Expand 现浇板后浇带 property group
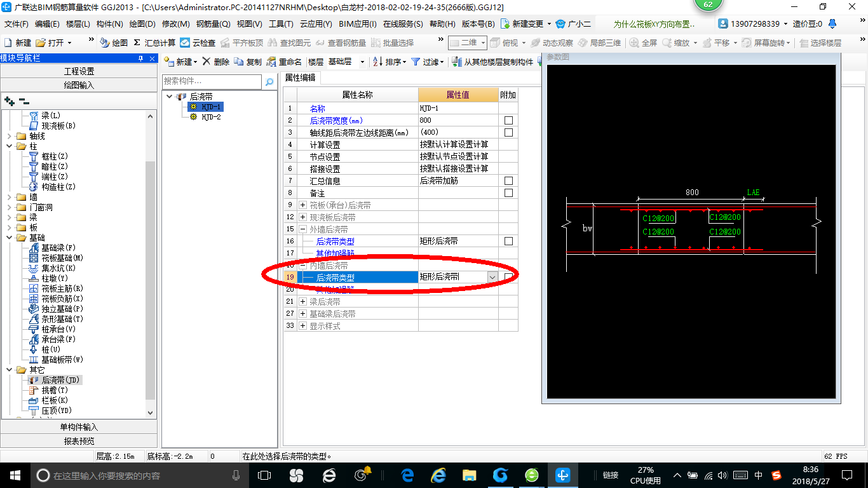Screen dimensions: 868x488 click(302, 217)
